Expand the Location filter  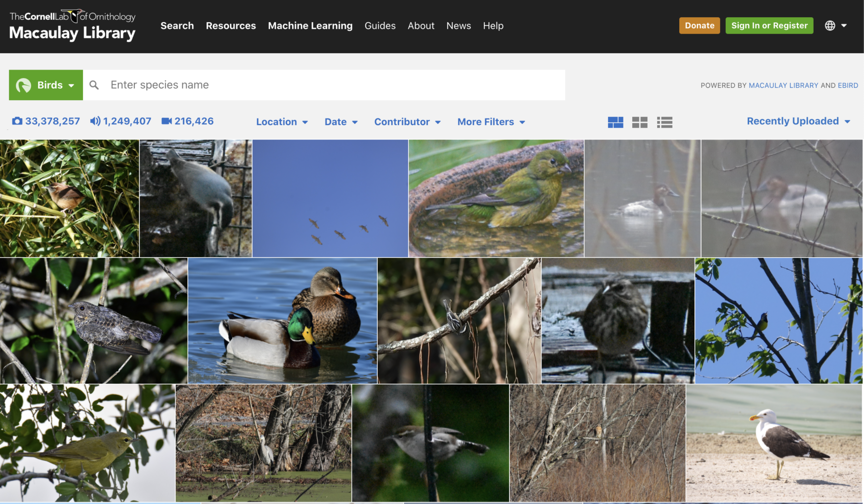282,122
